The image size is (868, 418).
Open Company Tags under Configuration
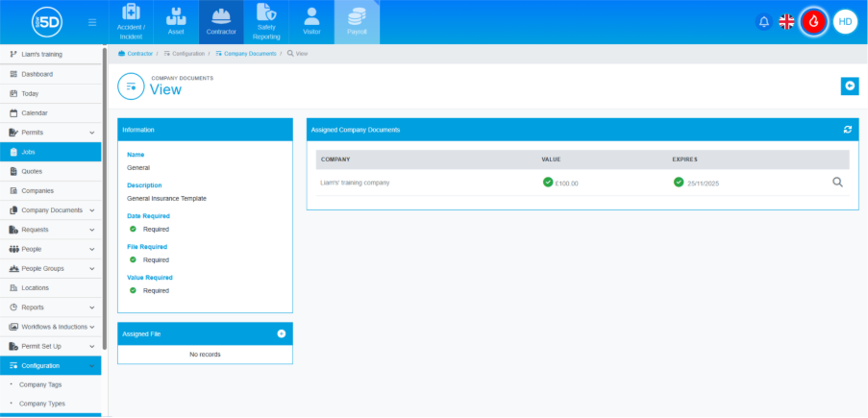click(40, 384)
